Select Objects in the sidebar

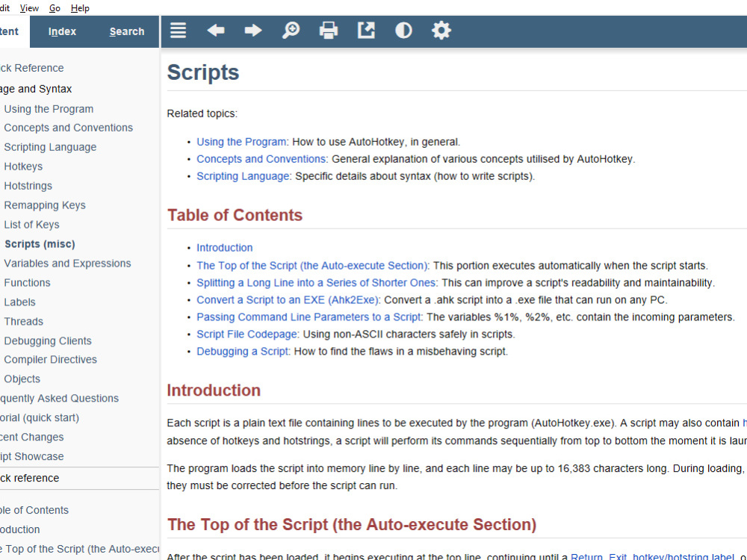tap(22, 379)
